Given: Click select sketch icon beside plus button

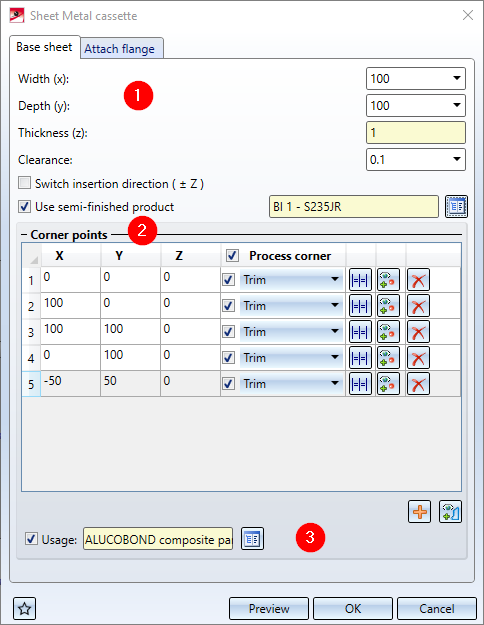Looking at the screenshot, I should pyautogui.click(x=451, y=511).
